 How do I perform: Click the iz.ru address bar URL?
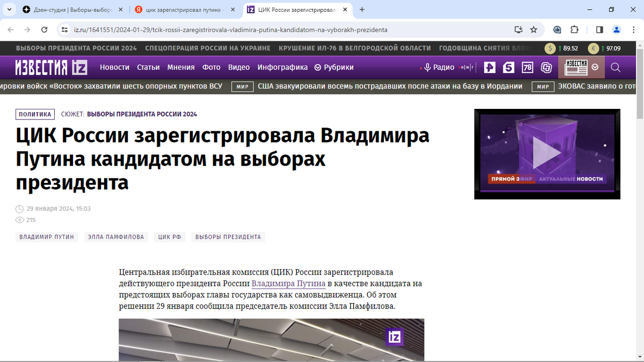pyautogui.click(x=230, y=29)
